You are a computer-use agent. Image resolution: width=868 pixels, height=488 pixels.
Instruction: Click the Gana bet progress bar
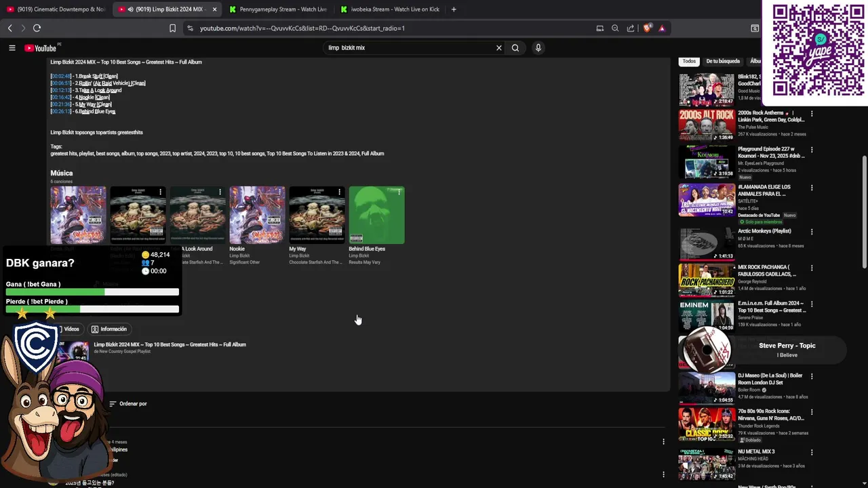point(92,292)
